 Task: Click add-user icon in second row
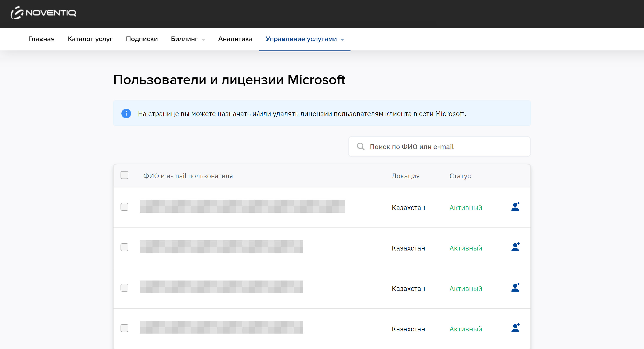point(515,247)
